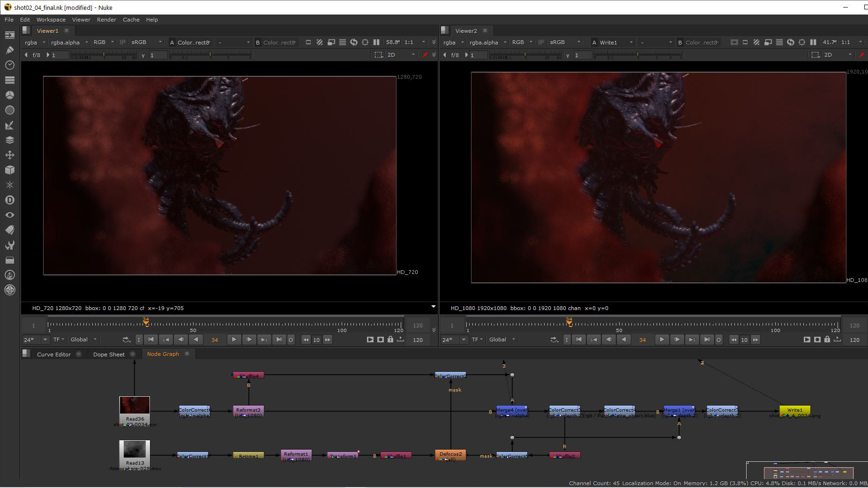Viewport: 868px width, 488px height.
Task: Play forward in Viewer2 timeline
Action: [662, 340]
